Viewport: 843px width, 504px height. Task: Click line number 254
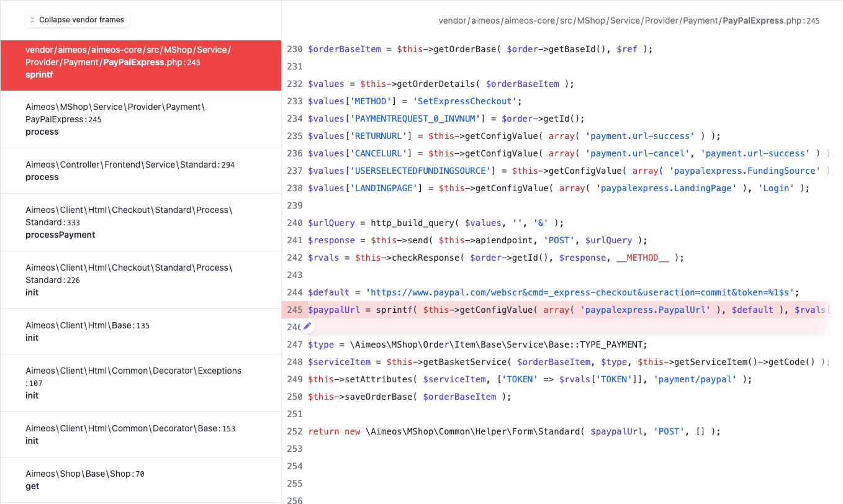click(295, 466)
